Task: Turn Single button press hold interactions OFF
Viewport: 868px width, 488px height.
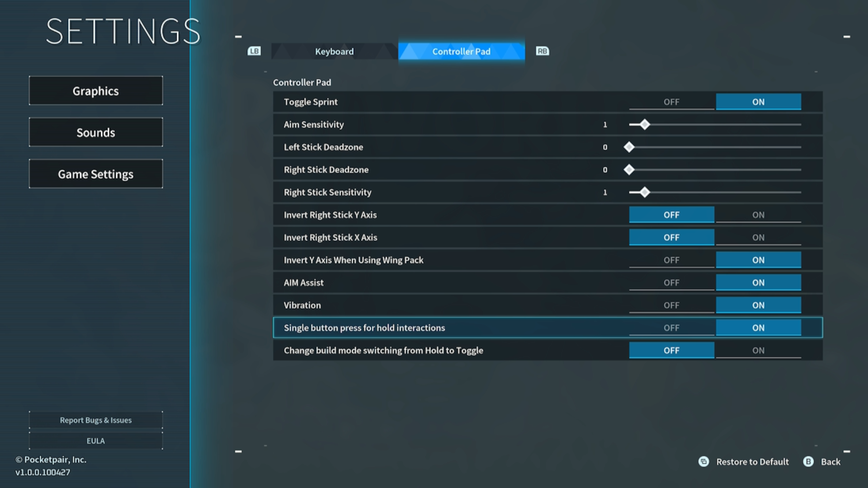Action: pos(671,328)
